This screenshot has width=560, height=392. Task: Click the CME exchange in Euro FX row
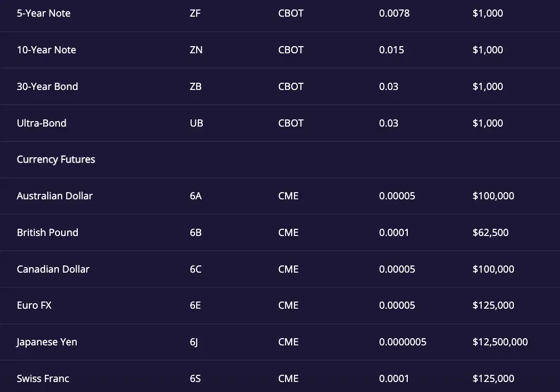288,305
